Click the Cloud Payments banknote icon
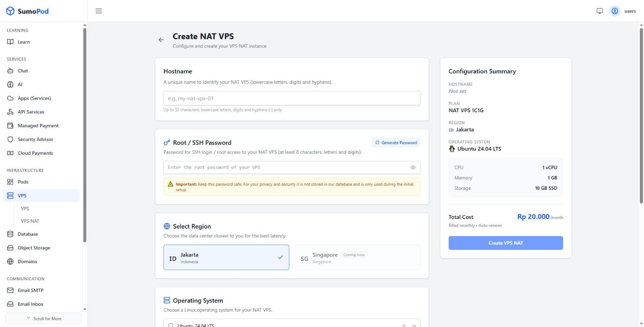Image resolution: width=644 pixels, height=327 pixels. pyautogui.click(x=10, y=153)
